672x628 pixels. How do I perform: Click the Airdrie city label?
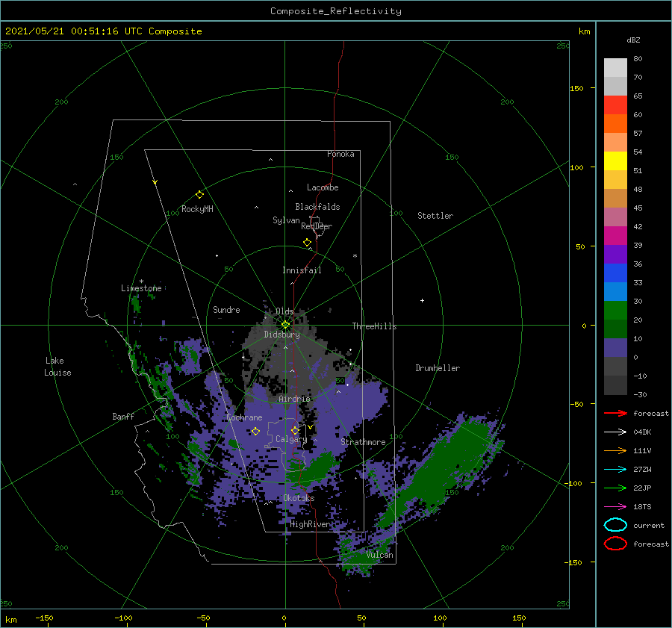tap(294, 399)
